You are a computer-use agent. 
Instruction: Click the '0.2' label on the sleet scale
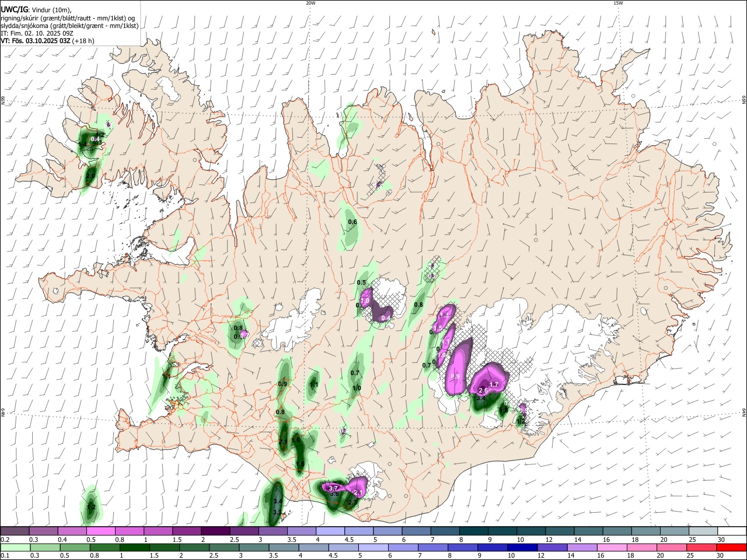5,540
